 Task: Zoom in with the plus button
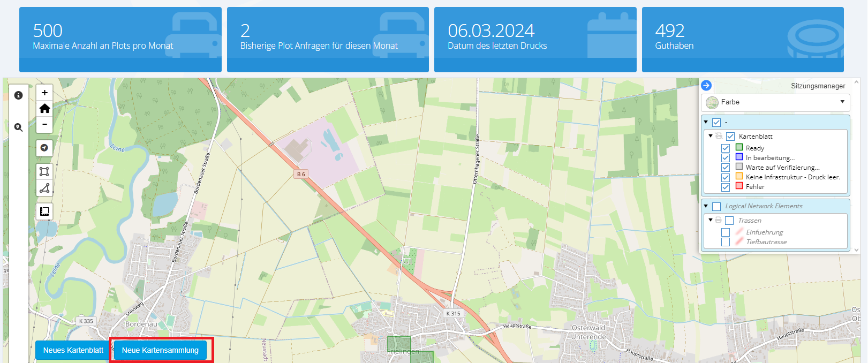pos(44,93)
